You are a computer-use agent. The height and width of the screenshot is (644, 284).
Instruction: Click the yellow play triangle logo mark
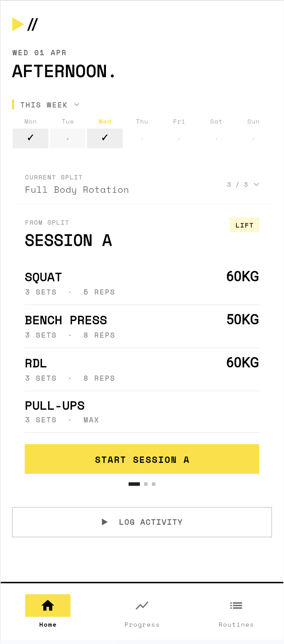pos(18,24)
